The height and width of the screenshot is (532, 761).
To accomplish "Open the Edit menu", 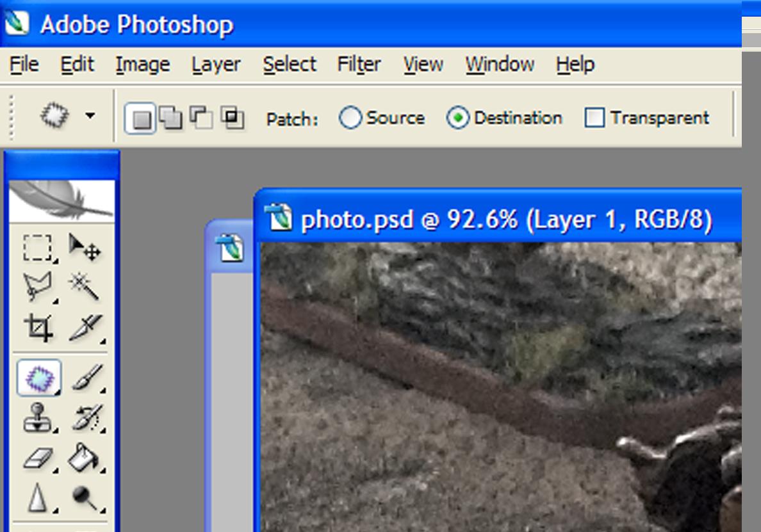I will [77, 65].
